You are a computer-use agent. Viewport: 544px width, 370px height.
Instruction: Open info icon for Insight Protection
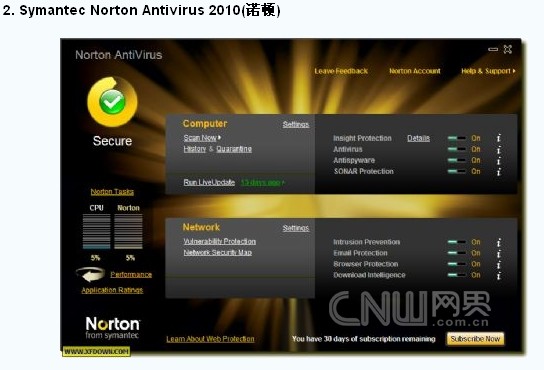tap(499, 138)
